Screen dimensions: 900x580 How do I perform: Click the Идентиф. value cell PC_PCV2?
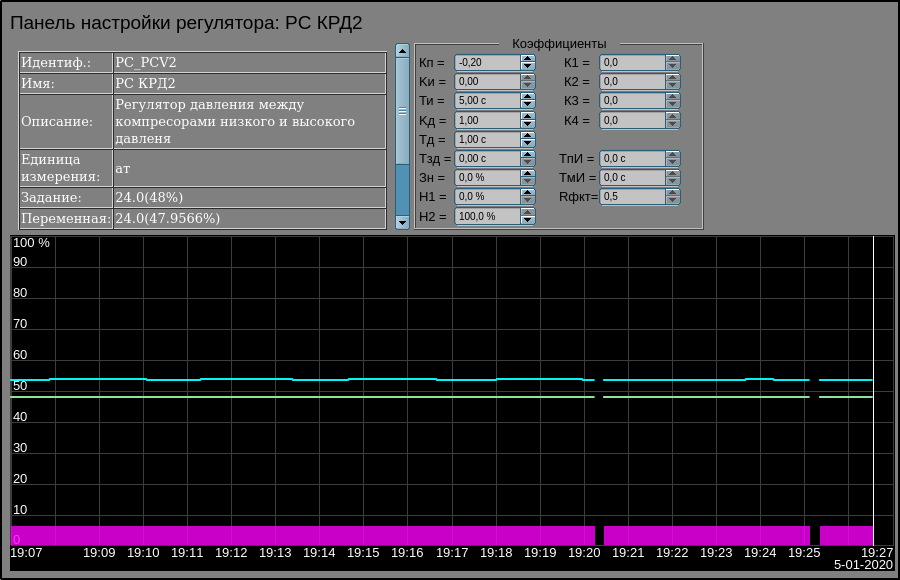click(249, 62)
